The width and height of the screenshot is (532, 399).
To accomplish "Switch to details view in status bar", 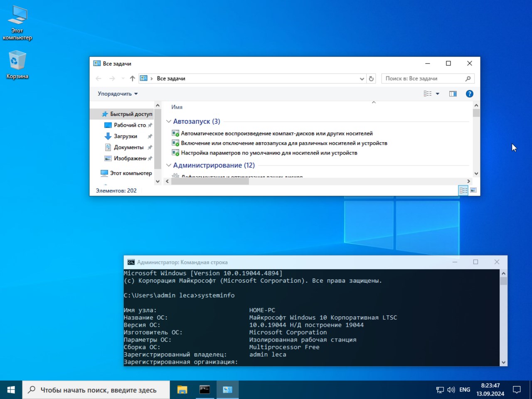I will [463, 190].
